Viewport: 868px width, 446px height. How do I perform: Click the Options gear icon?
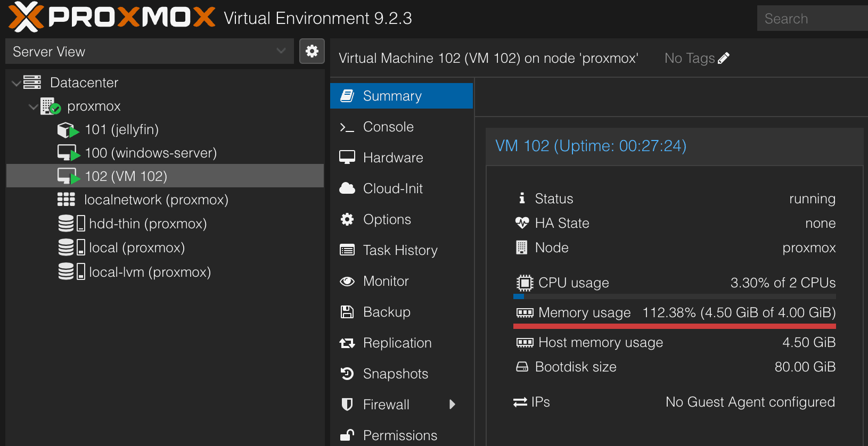(347, 219)
